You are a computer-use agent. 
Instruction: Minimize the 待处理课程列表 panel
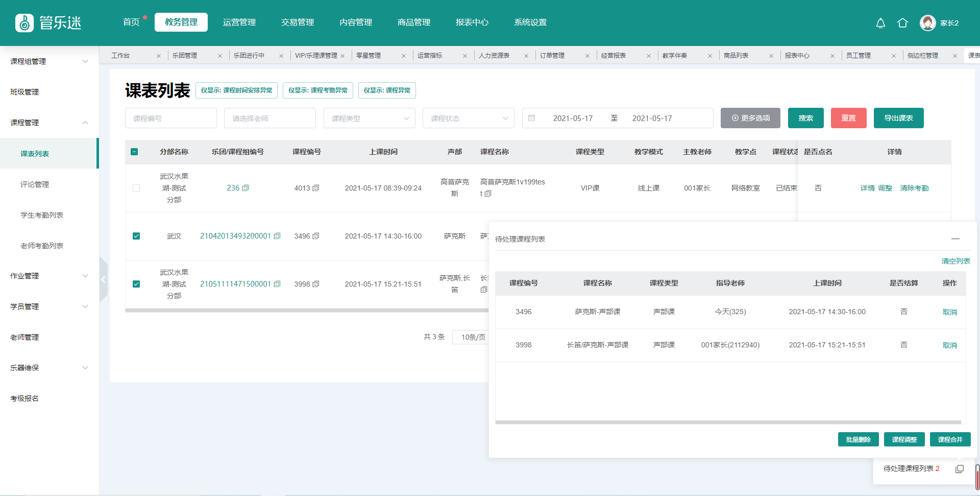click(955, 239)
